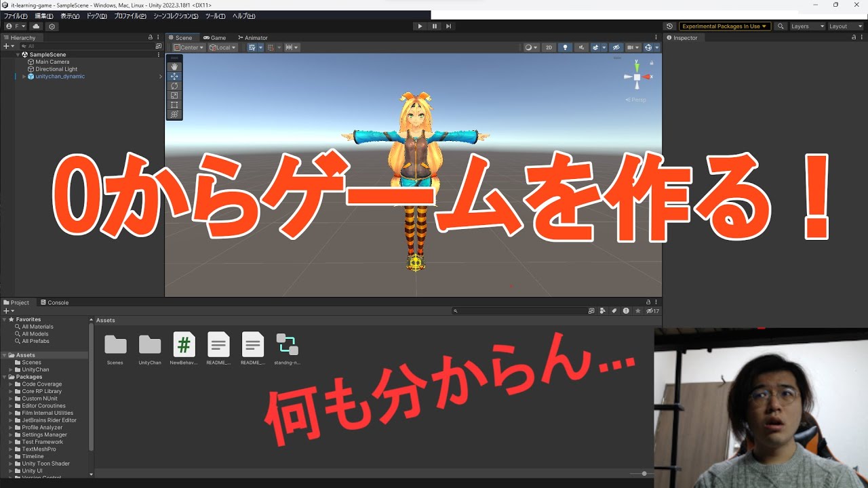
Task: Toggle Scene audio mute
Action: (x=581, y=47)
